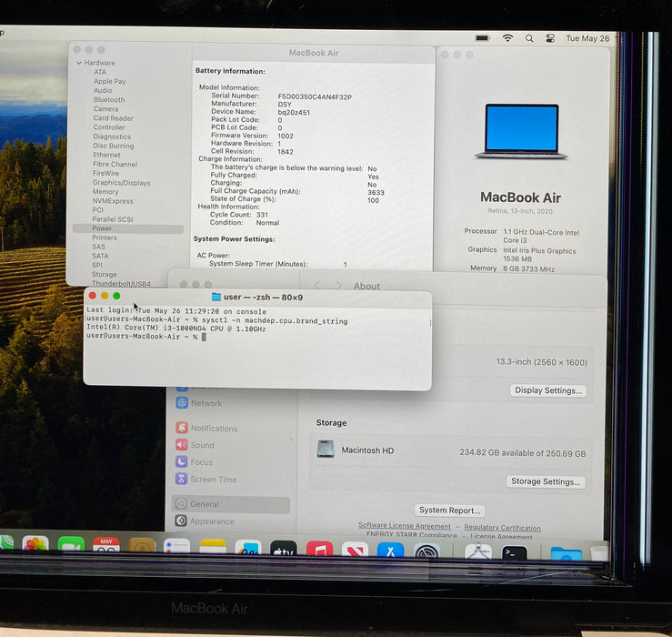
Task: Click the Notifications sidebar icon
Action: tap(181, 428)
